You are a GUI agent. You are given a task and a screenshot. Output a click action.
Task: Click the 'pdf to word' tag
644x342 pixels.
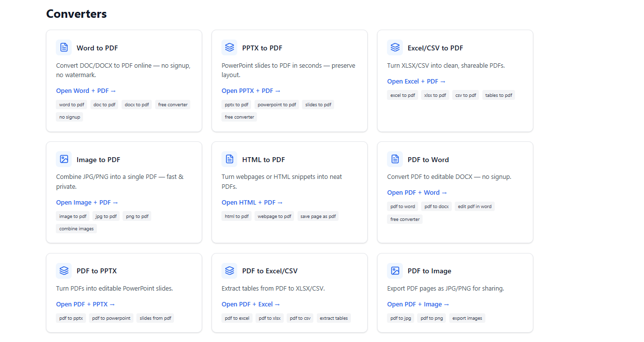pyautogui.click(x=403, y=207)
